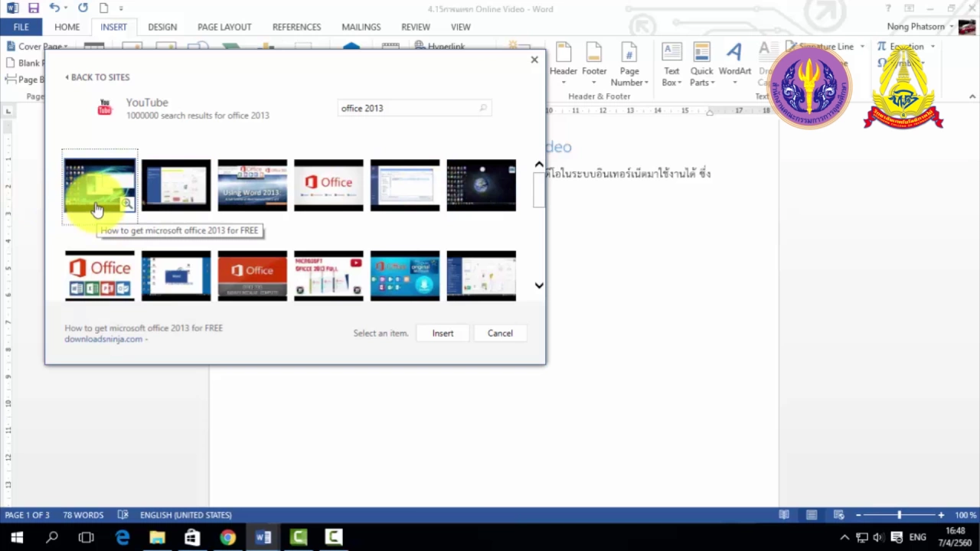980x551 pixels.
Task: Open Google Chrome from taskbar
Action: 227,537
